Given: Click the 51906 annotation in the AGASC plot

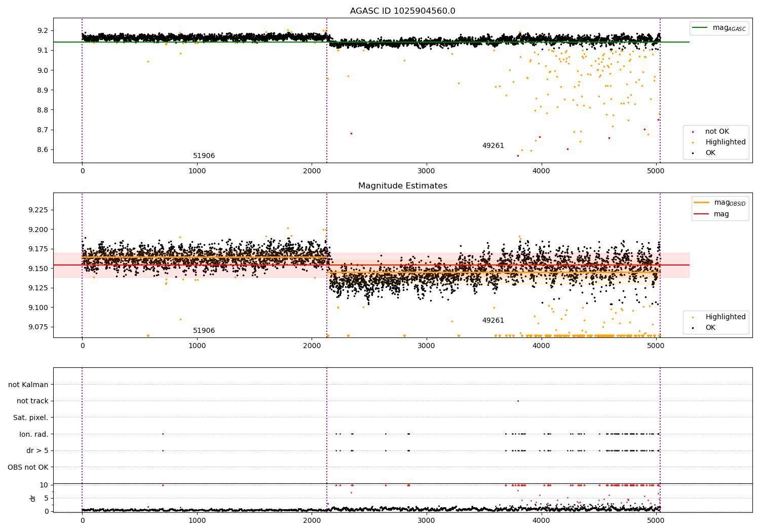Looking at the screenshot, I should pos(204,156).
